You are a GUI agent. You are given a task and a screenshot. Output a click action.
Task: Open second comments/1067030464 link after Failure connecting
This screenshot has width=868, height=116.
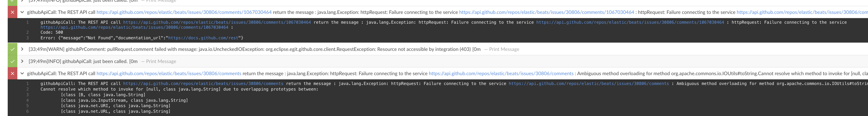tap(546, 12)
